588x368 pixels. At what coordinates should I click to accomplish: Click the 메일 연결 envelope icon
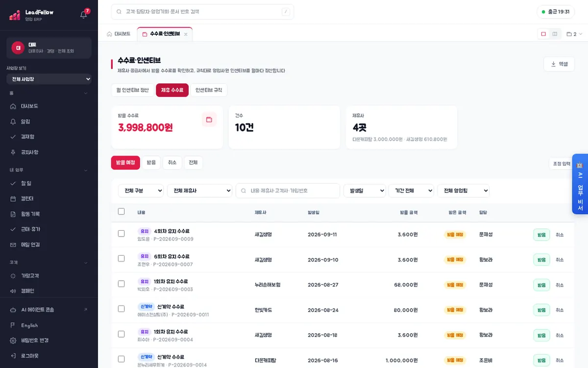click(x=13, y=244)
